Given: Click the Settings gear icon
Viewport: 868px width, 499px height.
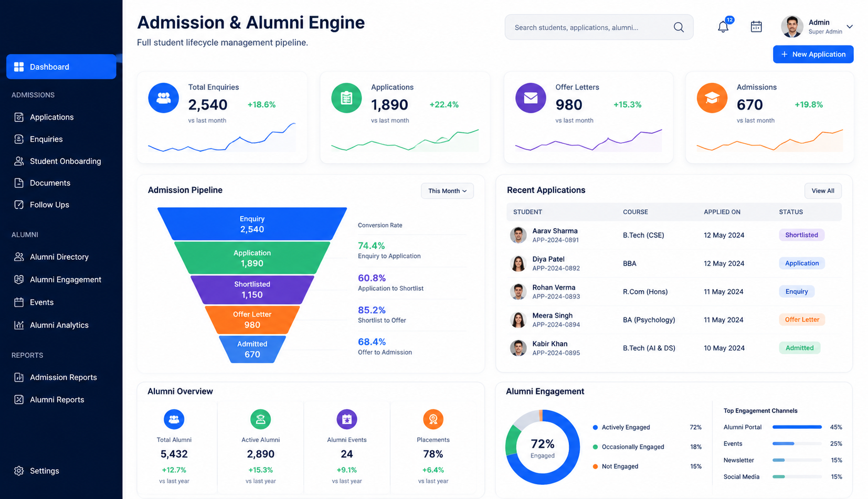Looking at the screenshot, I should pos(19,471).
